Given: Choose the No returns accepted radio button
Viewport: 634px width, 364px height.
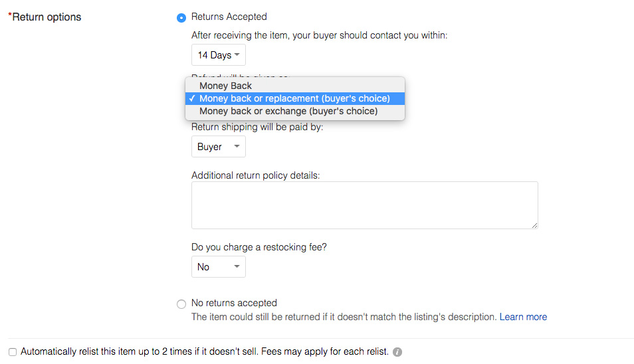Looking at the screenshot, I should click(x=181, y=304).
